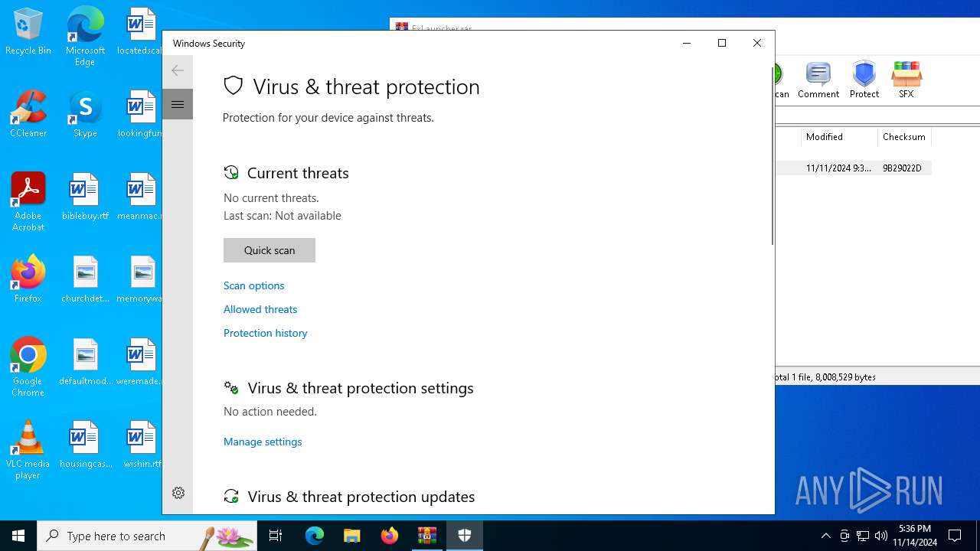
Task: Select wishin.rtf document on desktop
Action: (142, 445)
